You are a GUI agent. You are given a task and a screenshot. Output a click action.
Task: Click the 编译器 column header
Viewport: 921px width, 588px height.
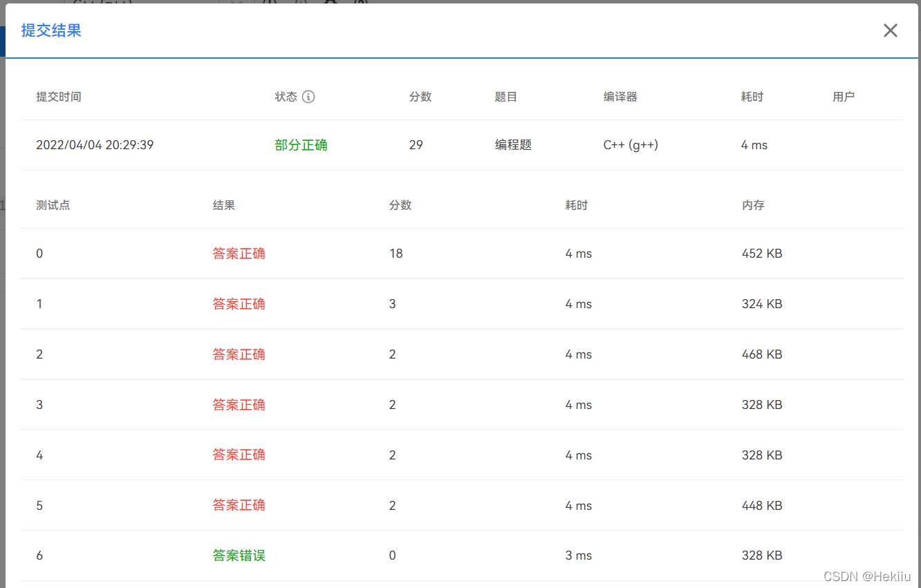[620, 97]
